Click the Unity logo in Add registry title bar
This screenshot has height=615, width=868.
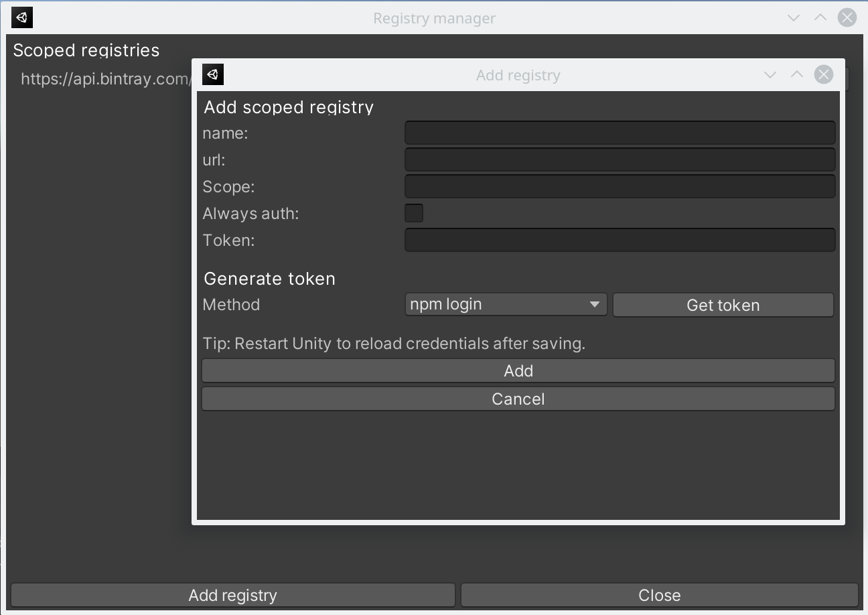[x=213, y=74]
